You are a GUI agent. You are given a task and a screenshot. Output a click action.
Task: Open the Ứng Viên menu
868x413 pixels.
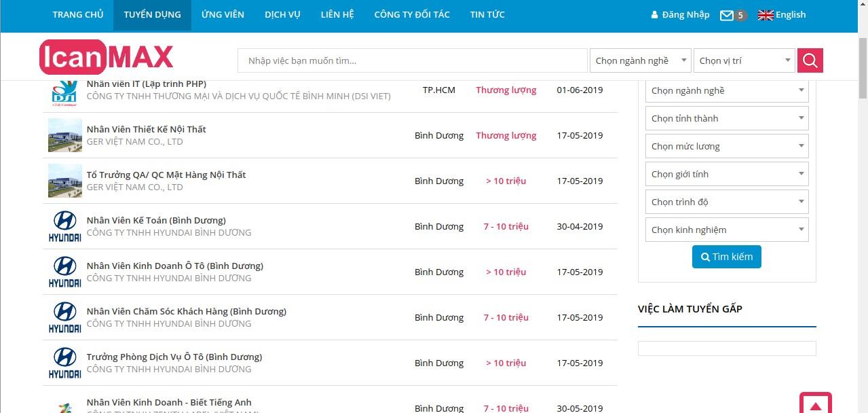coord(223,15)
